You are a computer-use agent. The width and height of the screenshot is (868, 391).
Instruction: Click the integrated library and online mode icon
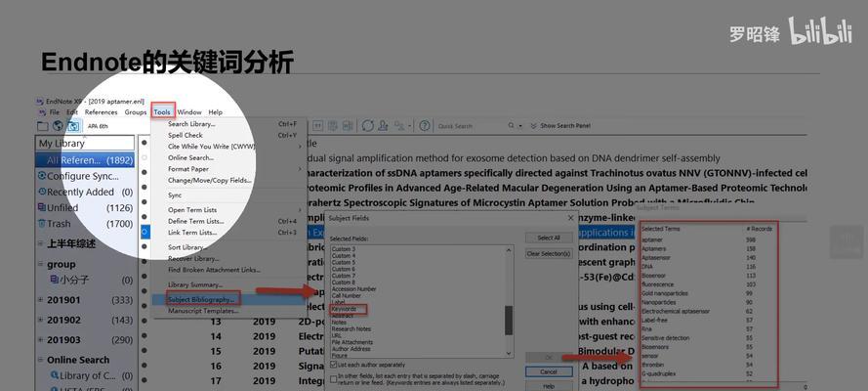73,126
